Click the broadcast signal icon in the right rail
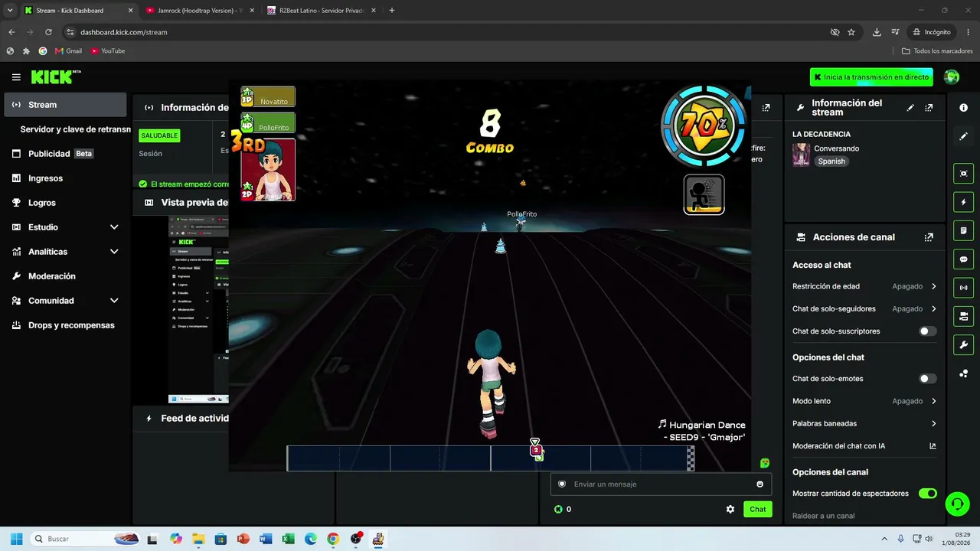Image resolution: width=980 pixels, height=551 pixels. tap(963, 288)
